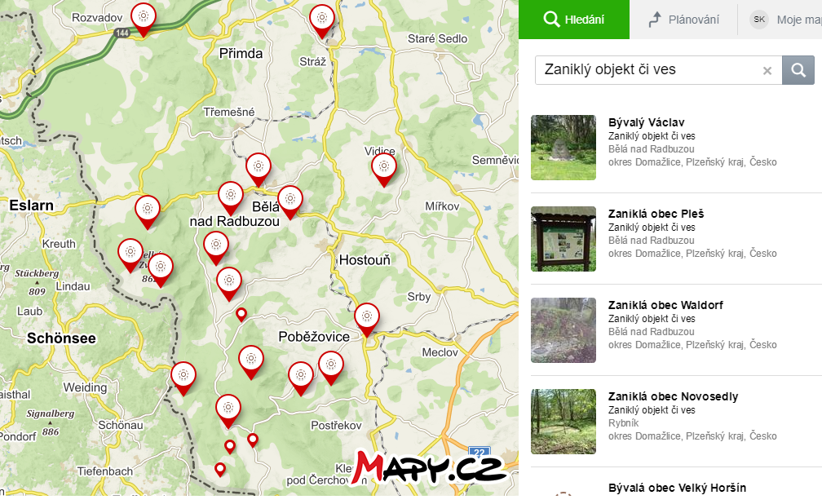Click the map pin near Rozvadov
The width and height of the screenshot is (822, 504).
point(144,19)
